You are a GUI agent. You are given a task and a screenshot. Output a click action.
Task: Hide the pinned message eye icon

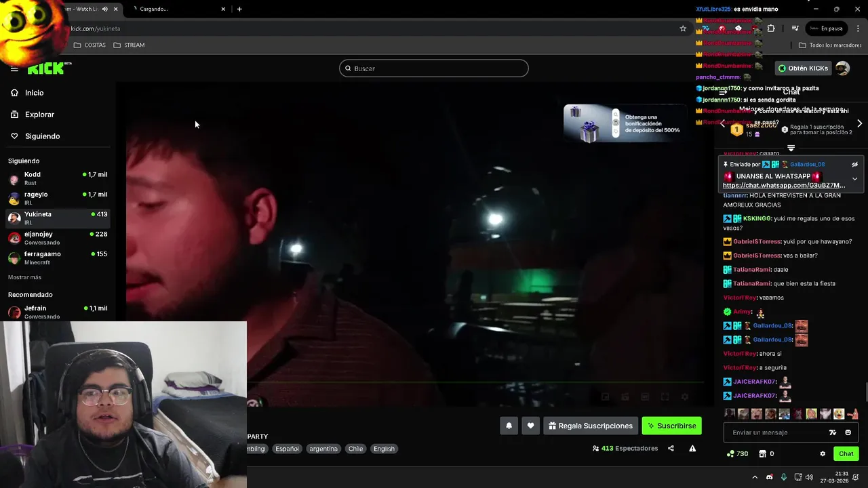854,164
